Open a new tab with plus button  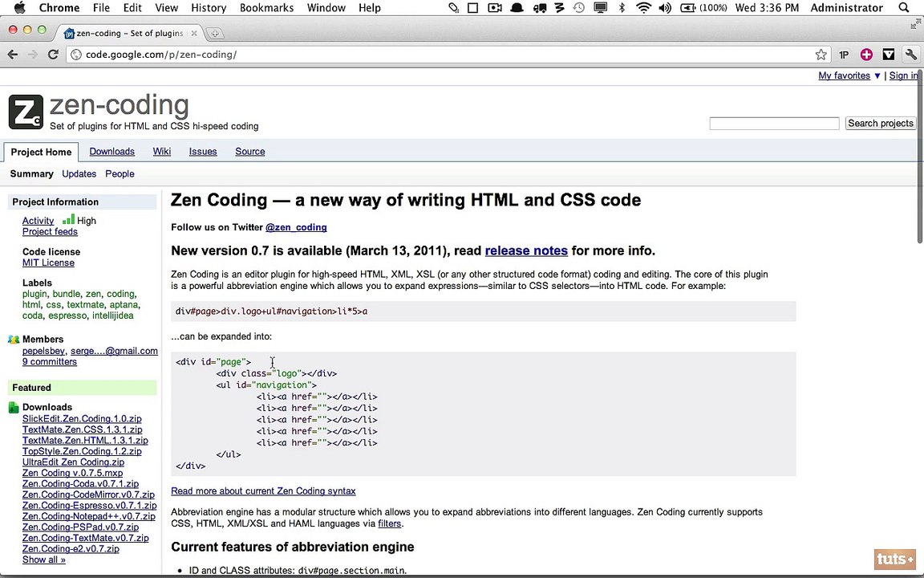pos(215,34)
